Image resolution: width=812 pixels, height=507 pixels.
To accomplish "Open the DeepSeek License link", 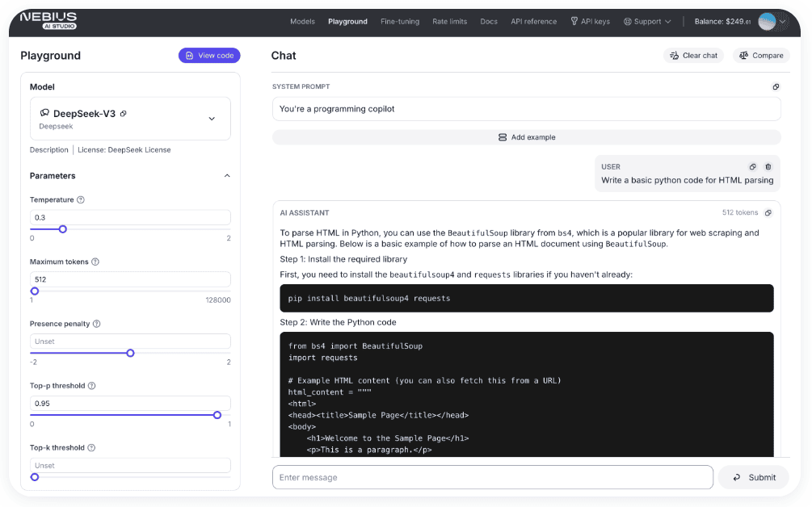I will (x=124, y=150).
